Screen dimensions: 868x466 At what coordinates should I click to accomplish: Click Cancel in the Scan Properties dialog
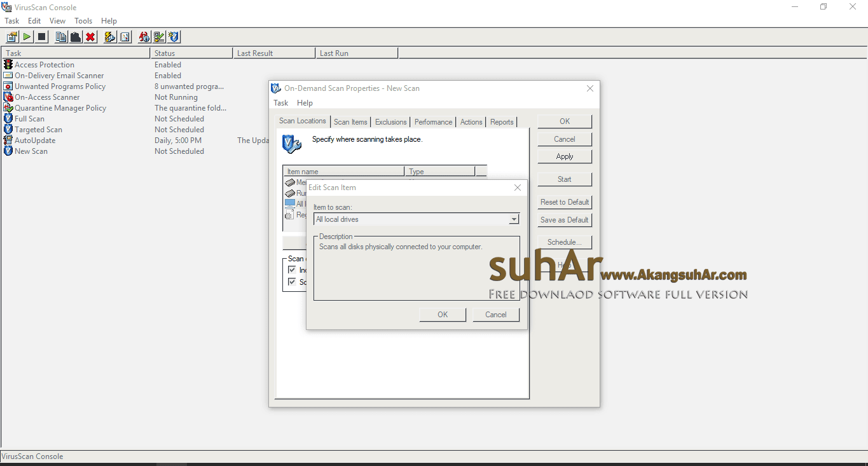[x=565, y=139]
